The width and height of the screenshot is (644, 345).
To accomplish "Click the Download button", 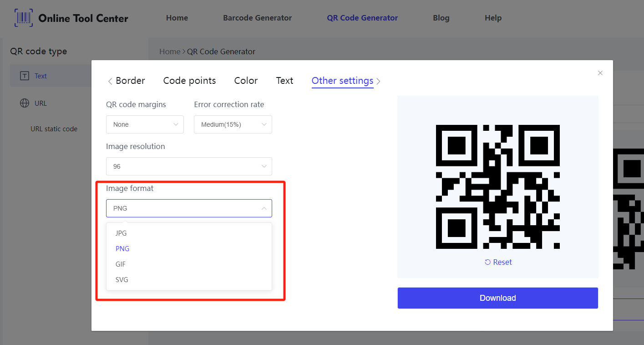I will click(497, 298).
